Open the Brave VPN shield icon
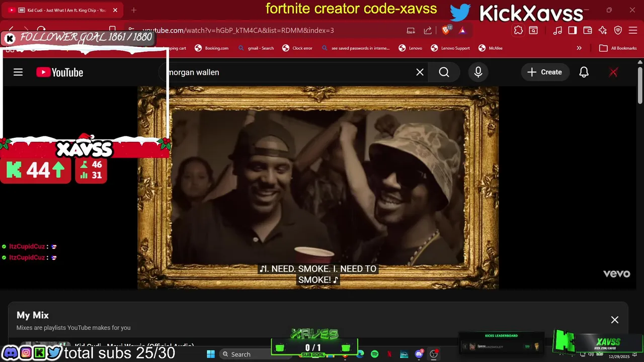Screen dimensions: 644x362 point(618,30)
